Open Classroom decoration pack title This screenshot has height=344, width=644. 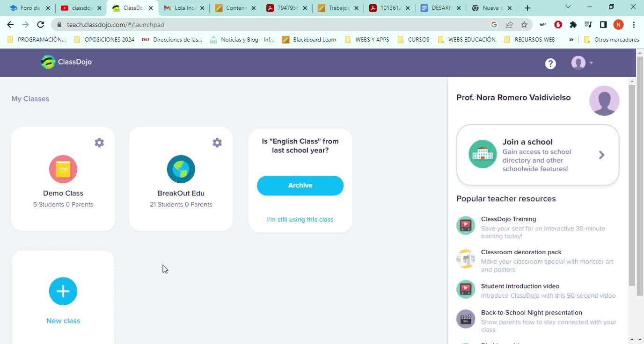[521, 252]
